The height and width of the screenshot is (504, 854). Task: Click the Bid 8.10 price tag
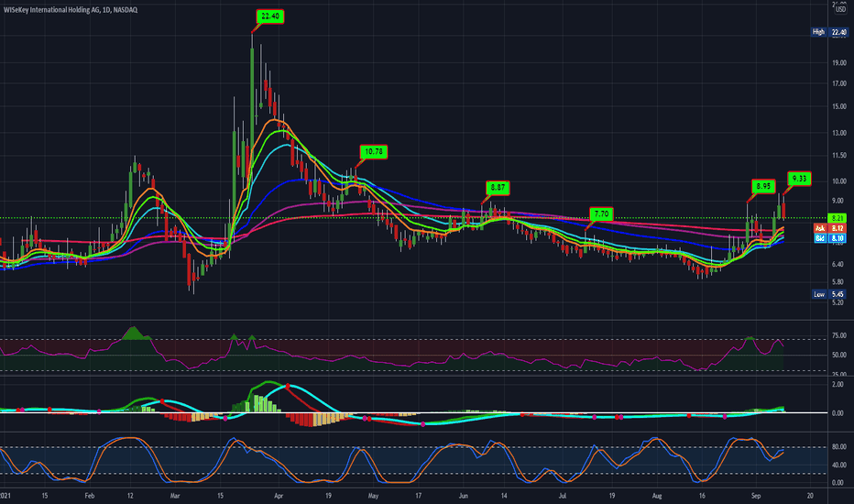click(829, 238)
